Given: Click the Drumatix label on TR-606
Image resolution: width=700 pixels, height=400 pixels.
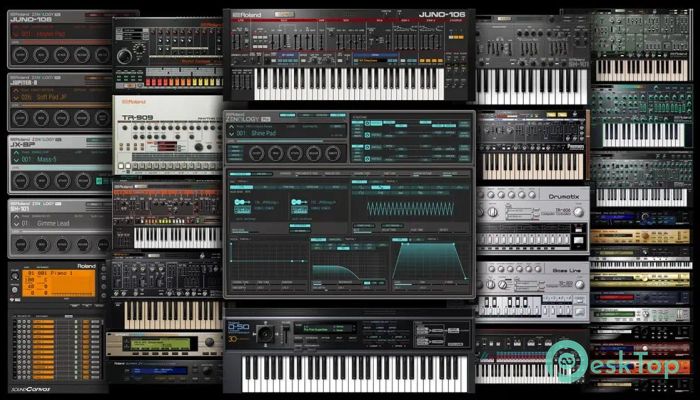Looking at the screenshot, I should (563, 196).
